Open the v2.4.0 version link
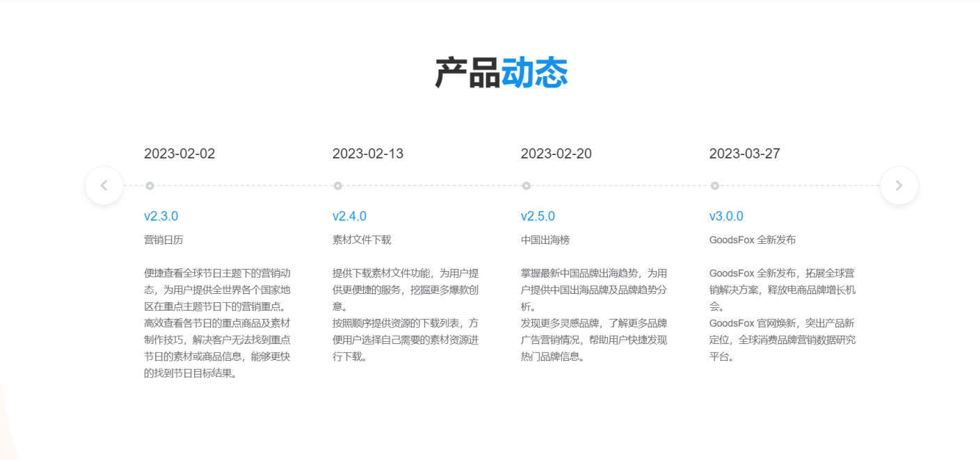Viewport: 980px width, 460px height. [x=349, y=216]
